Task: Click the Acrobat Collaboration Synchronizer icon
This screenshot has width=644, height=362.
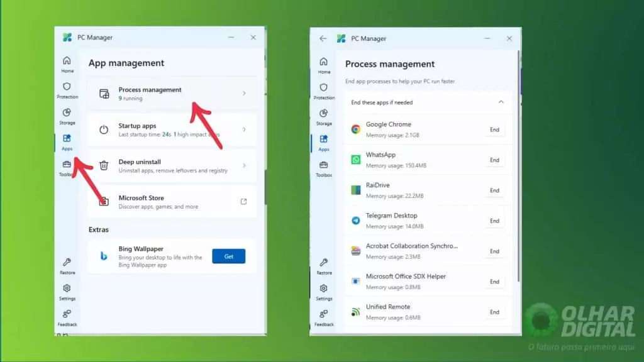Action: [356, 251]
